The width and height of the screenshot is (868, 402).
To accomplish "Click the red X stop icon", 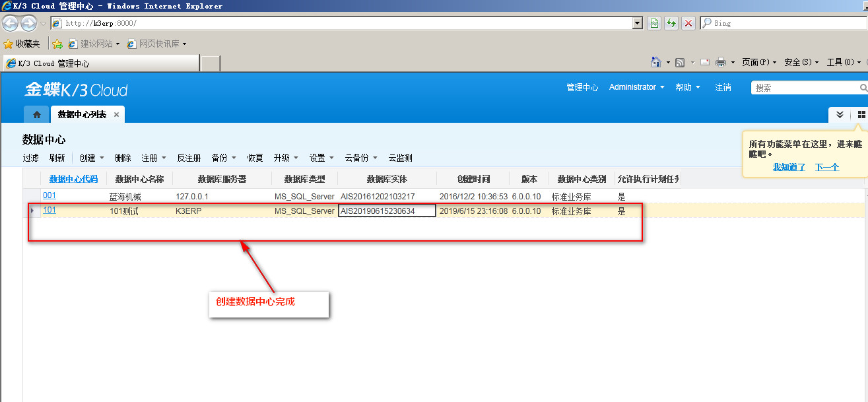I will [688, 23].
